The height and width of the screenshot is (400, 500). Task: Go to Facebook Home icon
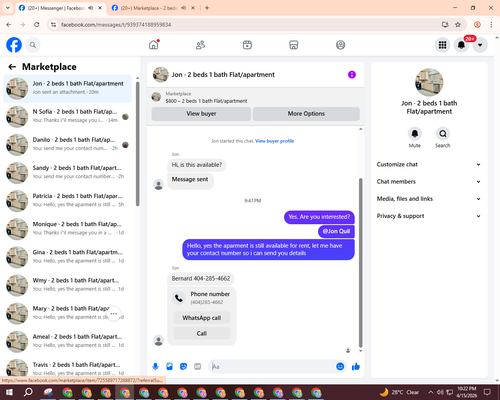coord(154,45)
